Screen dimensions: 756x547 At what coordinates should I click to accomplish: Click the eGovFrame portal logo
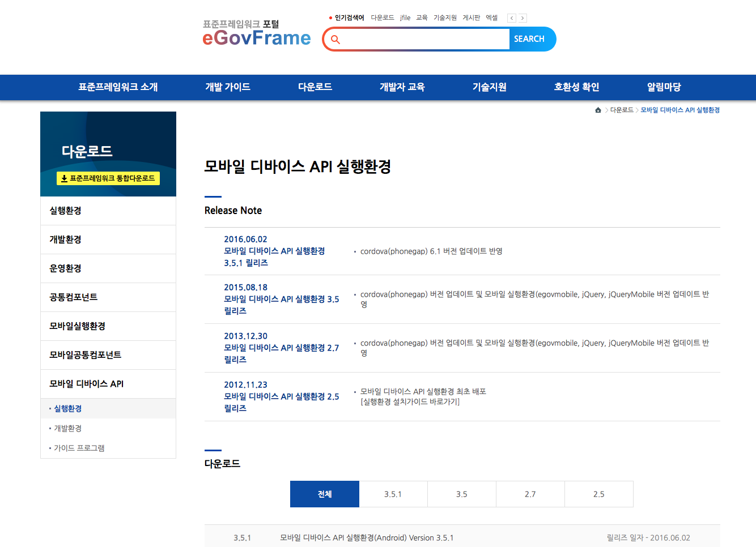coord(256,33)
